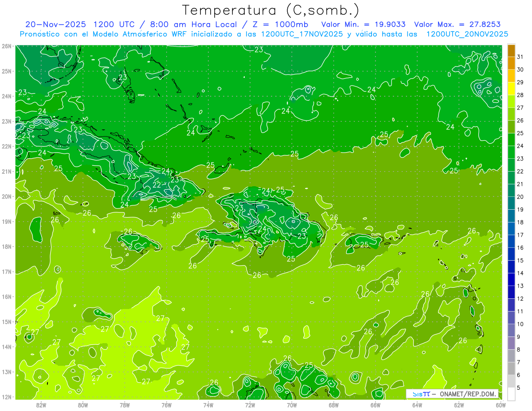Click the 25N latitude axis label
This screenshot has height=411, width=532.
[6, 71]
